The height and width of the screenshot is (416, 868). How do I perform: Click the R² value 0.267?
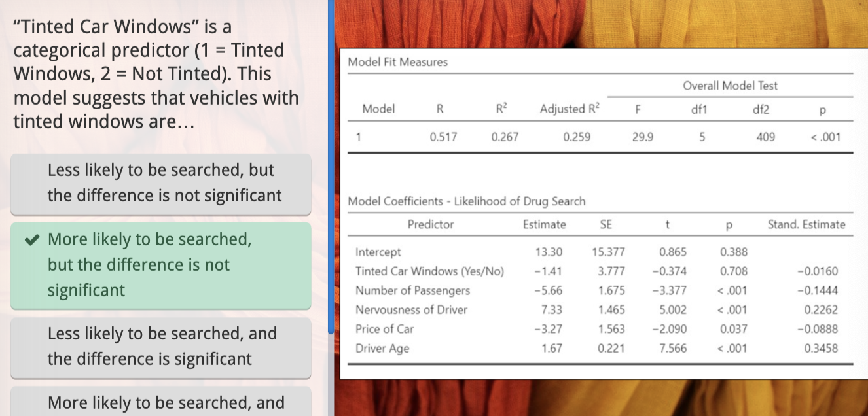505,137
